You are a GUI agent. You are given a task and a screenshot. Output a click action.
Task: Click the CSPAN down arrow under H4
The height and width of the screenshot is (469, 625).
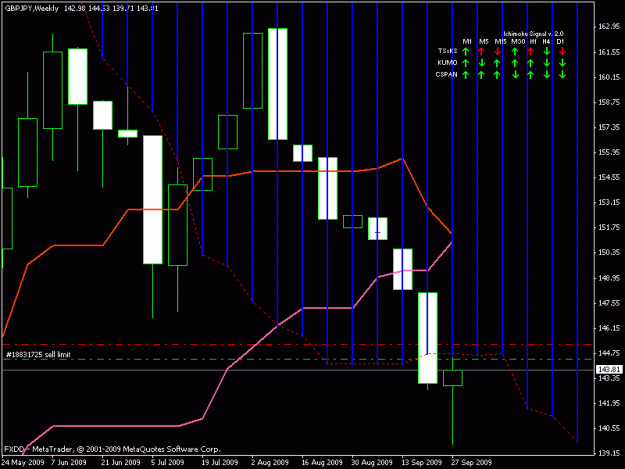click(547, 75)
